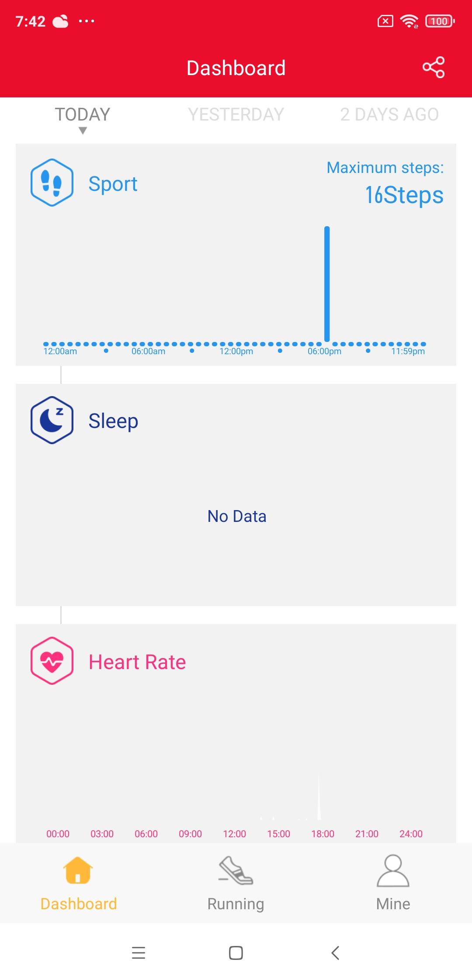Switch to the 2 DAYS AGO tab
472x980 pixels.
point(389,114)
